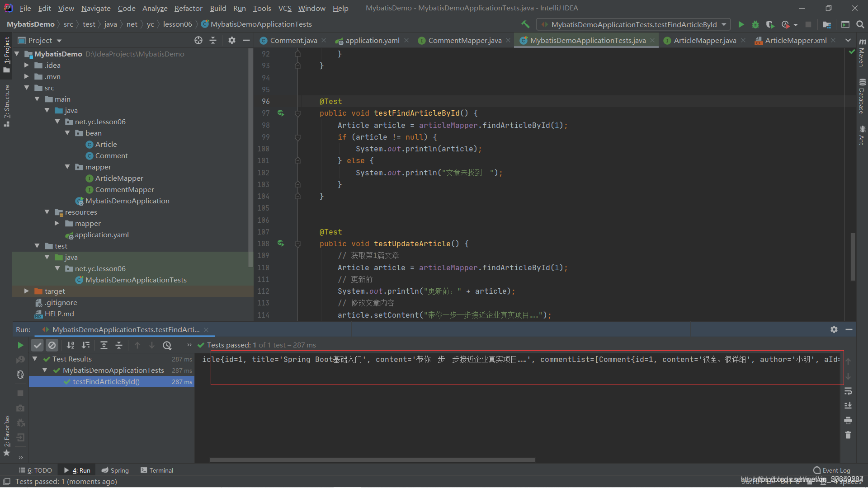Open the Event Log in status bar
This screenshot has height=488, width=868.
pyautogui.click(x=831, y=470)
